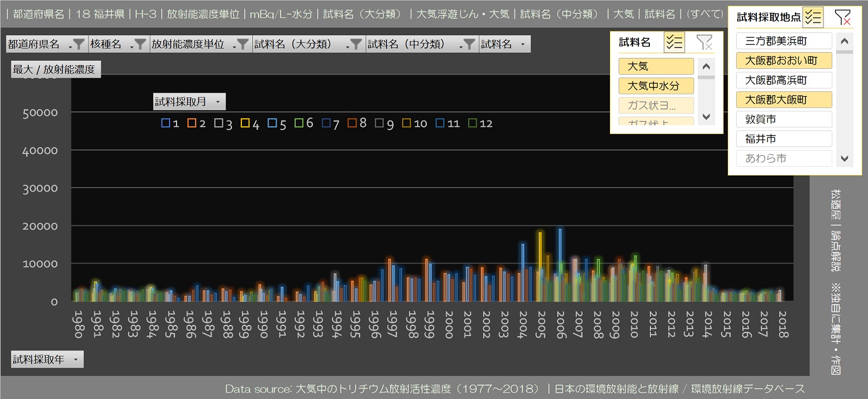Image resolution: width=868 pixels, height=399 pixels.
Task: Clear filter on 試料名 slicer
Action: (x=704, y=42)
